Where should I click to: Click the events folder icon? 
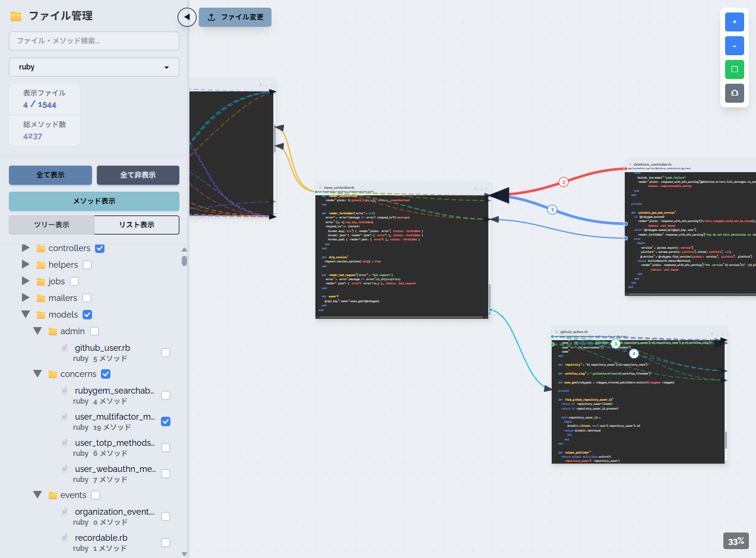pos(53,495)
